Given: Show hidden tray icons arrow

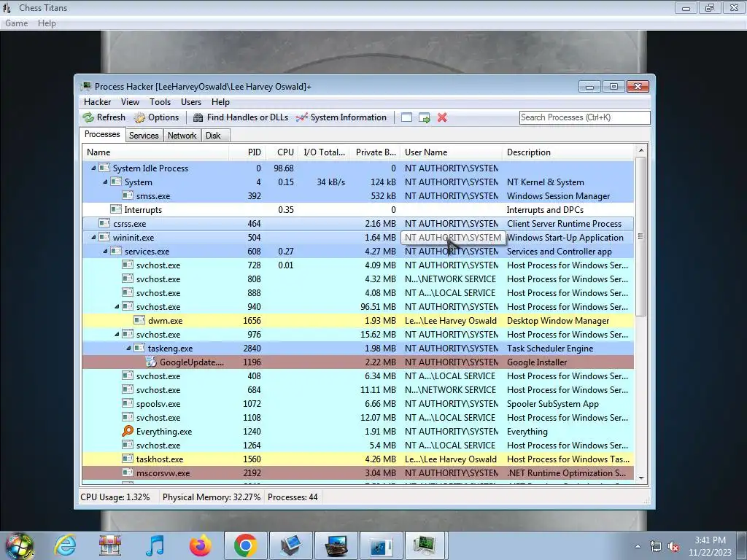Looking at the screenshot, I should 638,546.
